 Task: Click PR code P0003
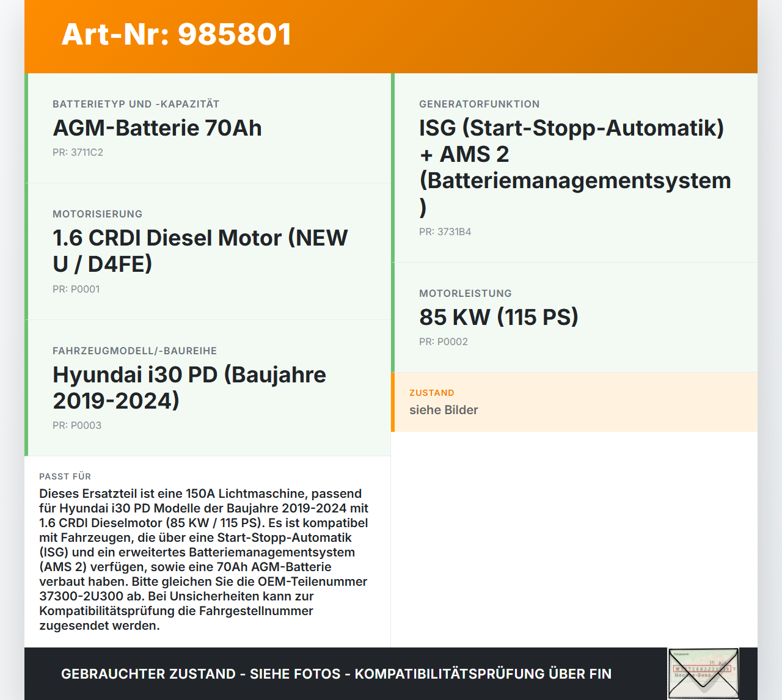pyautogui.click(x=77, y=425)
